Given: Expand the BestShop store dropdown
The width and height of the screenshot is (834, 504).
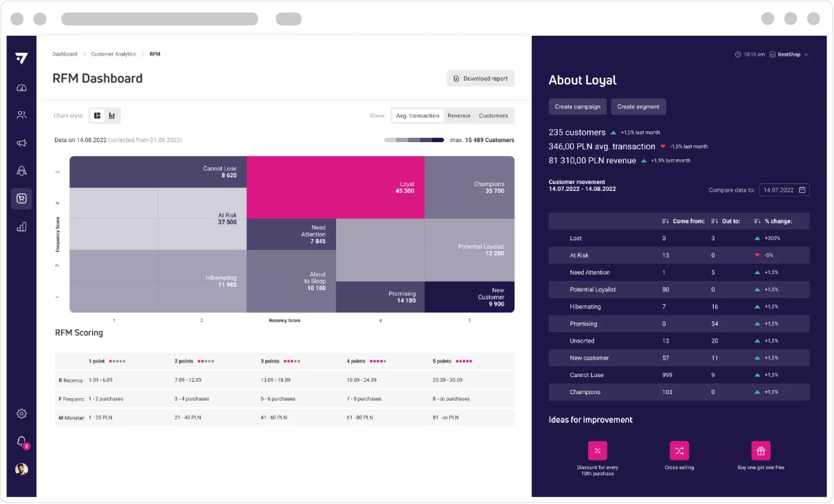Looking at the screenshot, I should [789, 54].
